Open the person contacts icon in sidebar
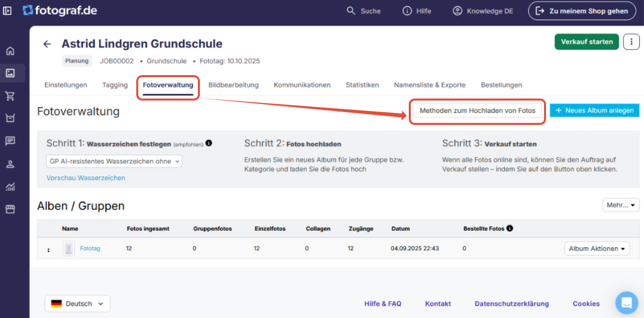The image size is (644, 318). coord(10,164)
